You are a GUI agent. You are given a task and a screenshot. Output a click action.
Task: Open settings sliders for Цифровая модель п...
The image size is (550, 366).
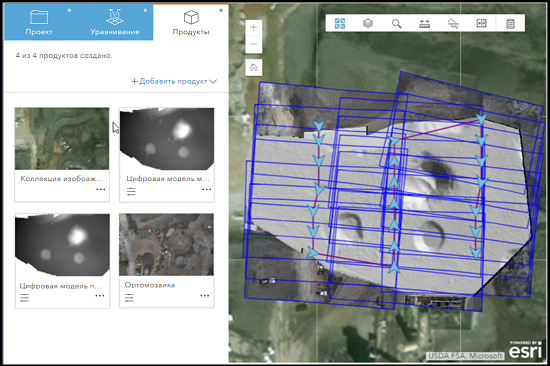[25, 298]
